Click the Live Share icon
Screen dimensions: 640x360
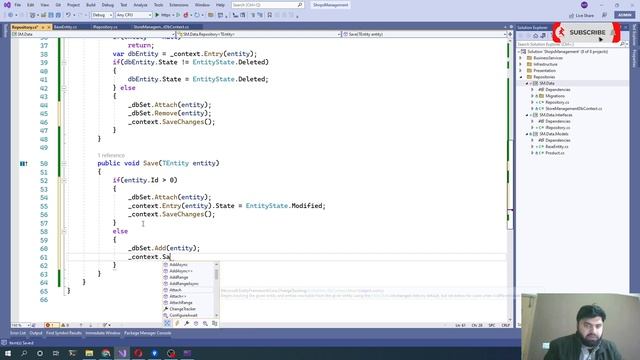[571, 16]
